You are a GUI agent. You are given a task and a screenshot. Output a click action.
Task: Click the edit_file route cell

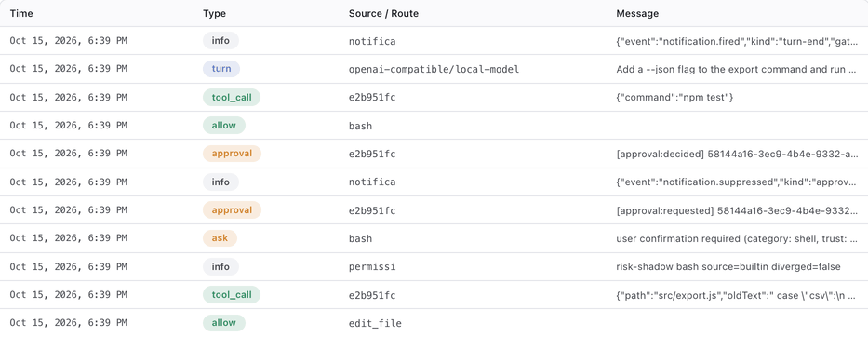click(375, 323)
